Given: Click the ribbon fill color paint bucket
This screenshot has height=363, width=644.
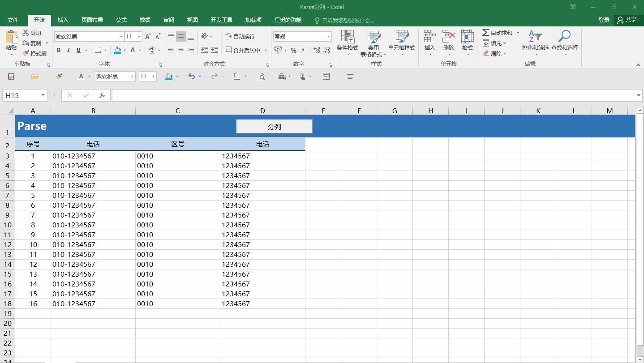Looking at the screenshot, I should pyautogui.click(x=117, y=50).
